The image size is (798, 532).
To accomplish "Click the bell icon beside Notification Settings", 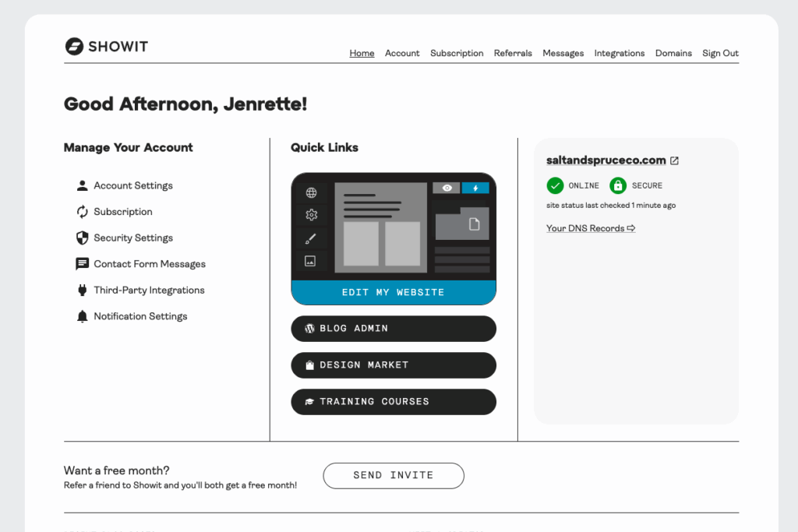I will (x=82, y=316).
